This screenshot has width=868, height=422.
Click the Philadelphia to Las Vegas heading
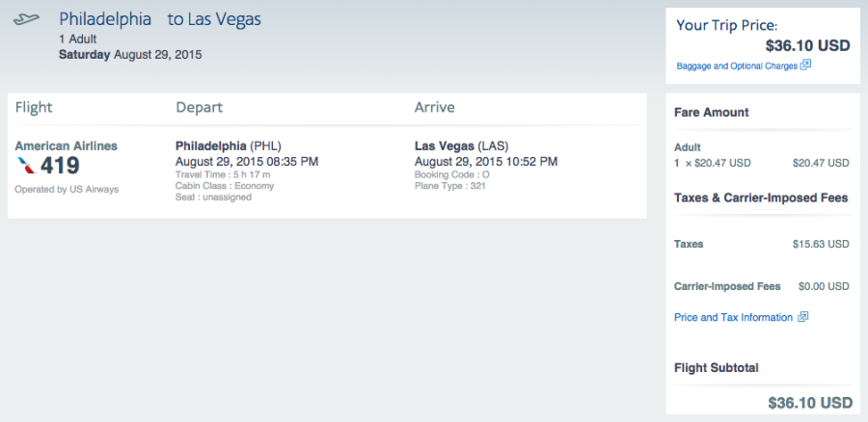(x=160, y=19)
